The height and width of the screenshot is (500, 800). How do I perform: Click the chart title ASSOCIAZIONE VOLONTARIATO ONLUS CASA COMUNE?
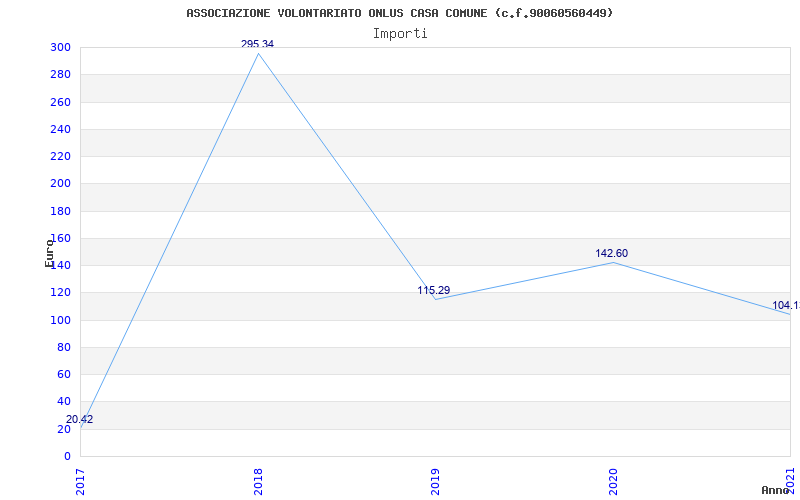pos(399,13)
